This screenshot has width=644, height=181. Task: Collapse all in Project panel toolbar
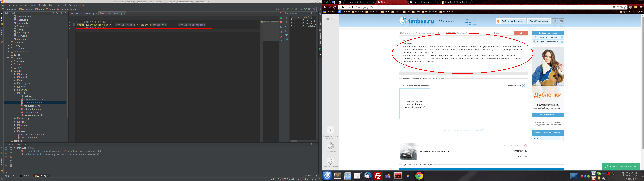click(57, 13)
